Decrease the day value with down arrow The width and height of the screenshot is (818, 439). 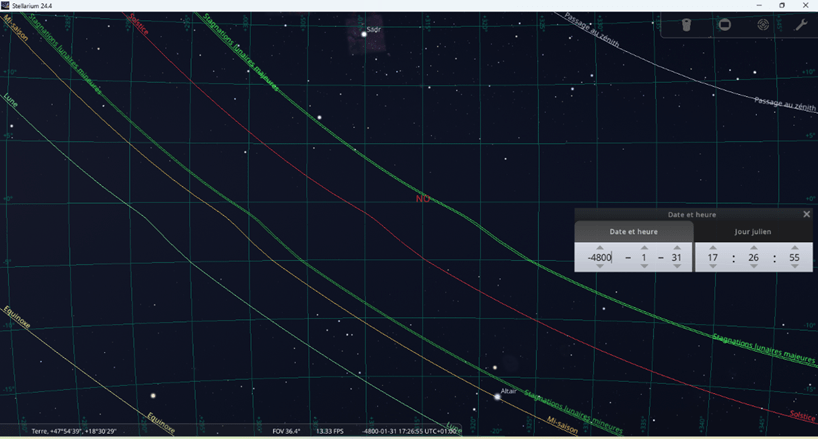677,267
